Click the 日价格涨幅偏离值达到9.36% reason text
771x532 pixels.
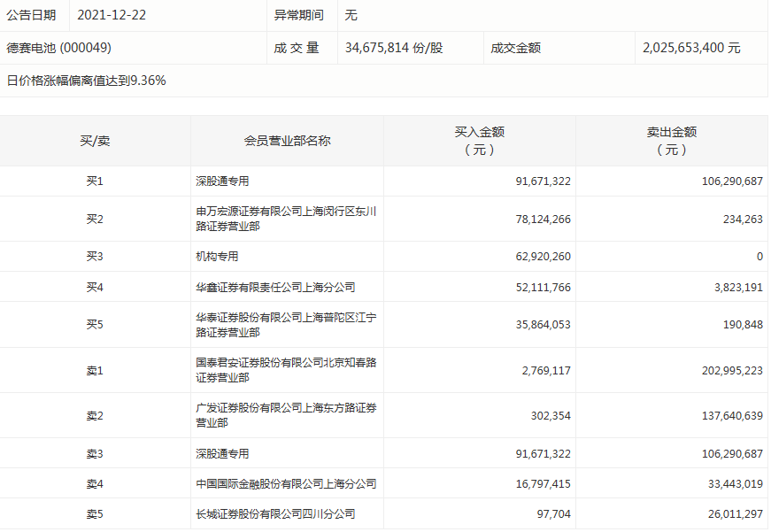(87, 81)
